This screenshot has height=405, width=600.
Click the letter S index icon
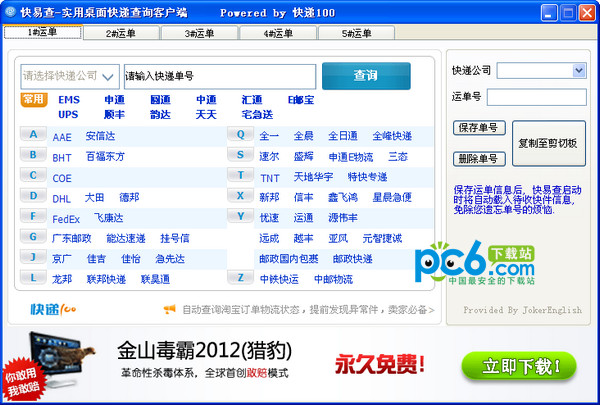[240, 155]
